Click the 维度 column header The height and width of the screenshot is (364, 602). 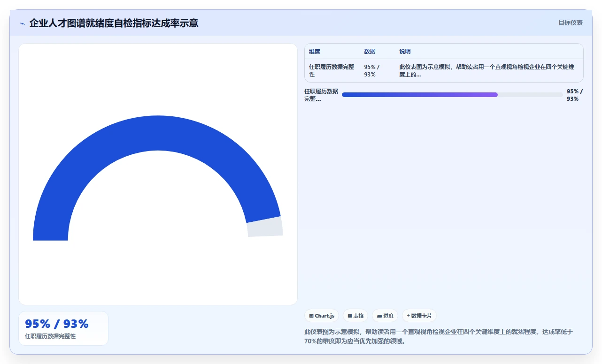pos(315,52)
